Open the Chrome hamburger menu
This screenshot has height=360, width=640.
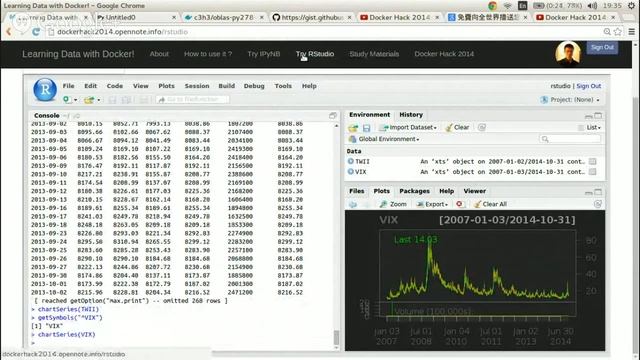click(631, 32)
